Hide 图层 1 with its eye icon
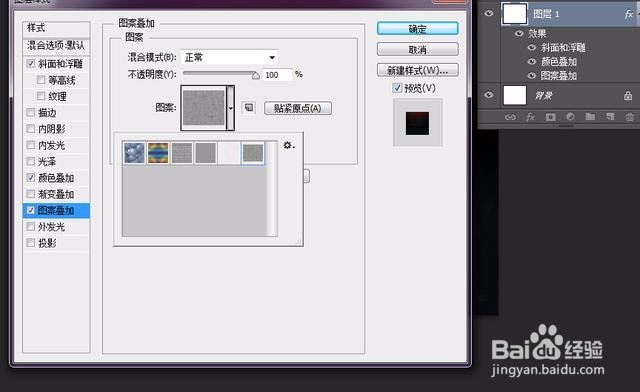Image resolution: width=640 pixels, height=392 pixels. [x=489, y=13]
